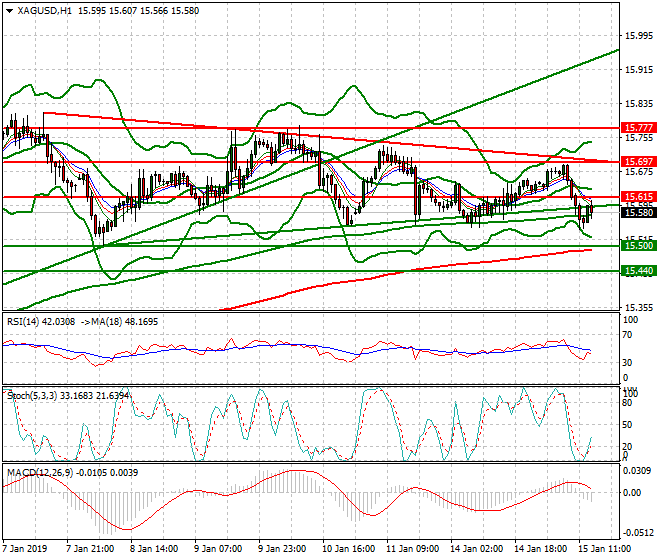The image size is (660, 560).
Task: Select the red 15.615 price level label
Action: (639, 197)
